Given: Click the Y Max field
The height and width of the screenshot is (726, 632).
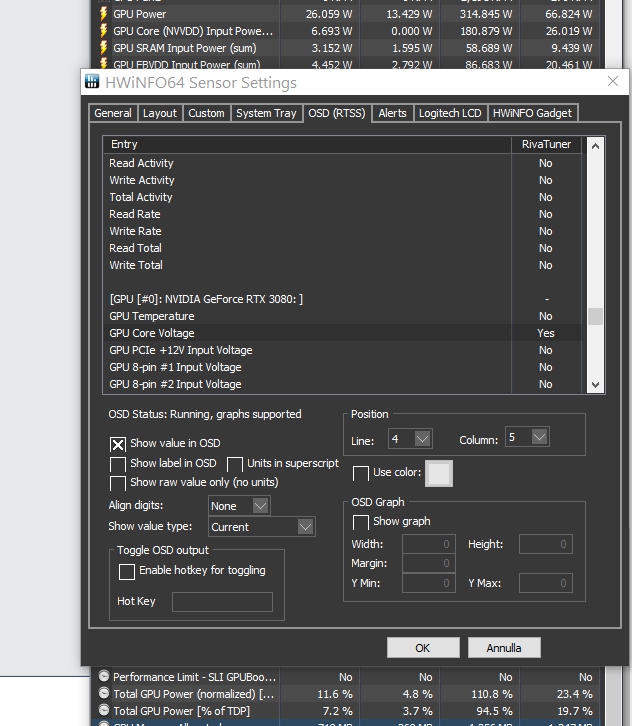Looking at the screenshot, I should [546, 583].
